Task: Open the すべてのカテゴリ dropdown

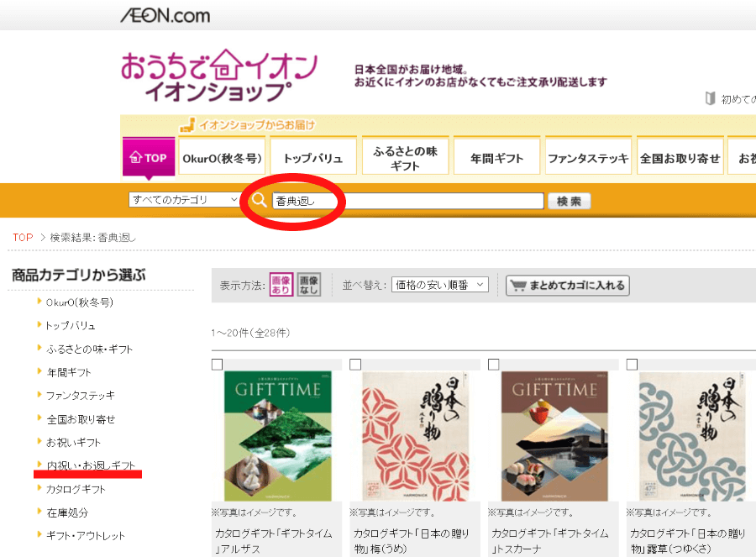Action: point(185,200)
